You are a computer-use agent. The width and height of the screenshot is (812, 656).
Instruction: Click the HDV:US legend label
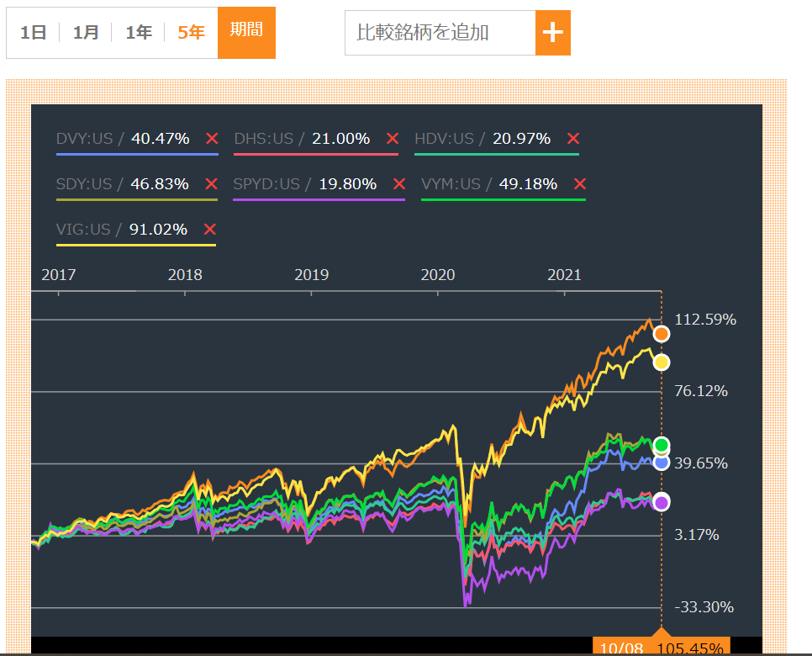pos(445,139)
